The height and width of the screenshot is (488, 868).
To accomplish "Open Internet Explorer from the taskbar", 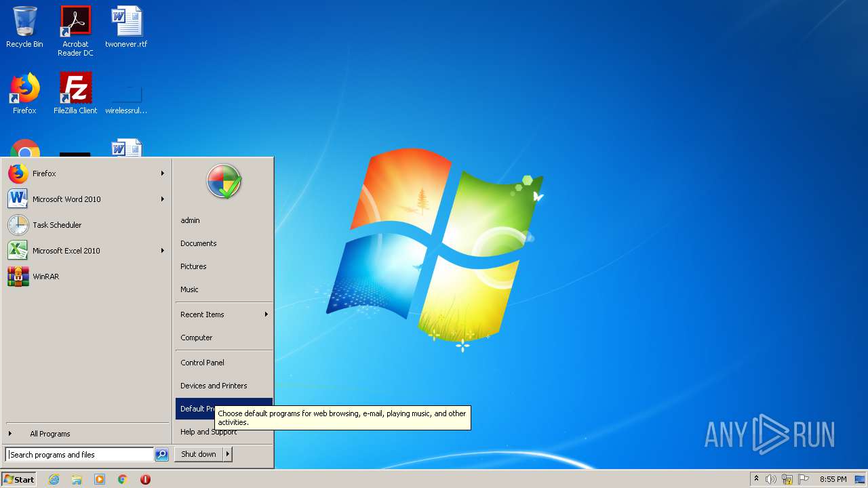I will point(54,479).
